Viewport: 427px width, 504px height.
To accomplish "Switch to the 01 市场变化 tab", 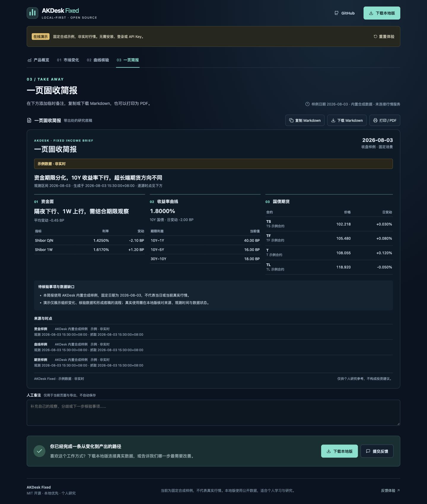I will 68,60.
